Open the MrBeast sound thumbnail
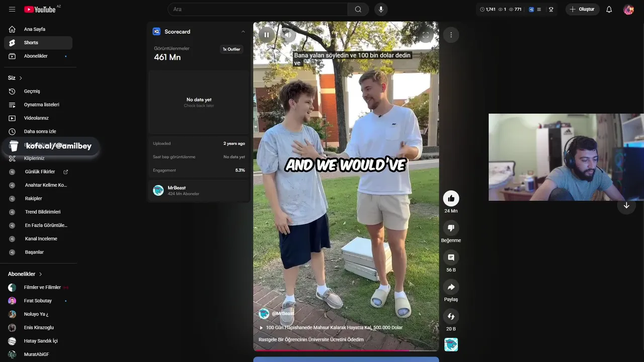This screenshot has width=644, height=362. tap(451, 344)
